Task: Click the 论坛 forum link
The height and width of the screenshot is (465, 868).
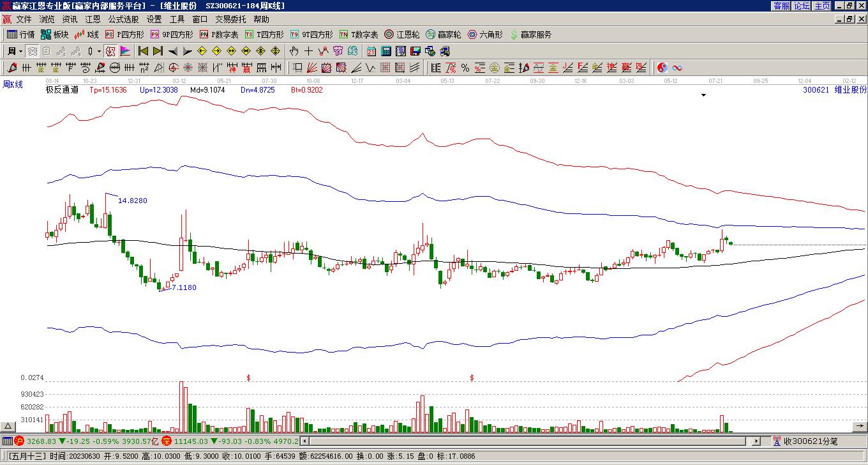Action: (802, 6)
